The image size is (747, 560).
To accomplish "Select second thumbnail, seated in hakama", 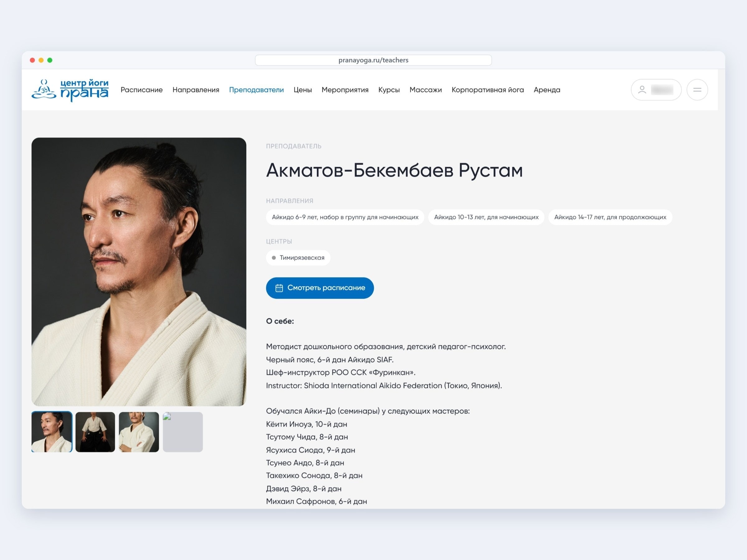I will tap(95, 432).
